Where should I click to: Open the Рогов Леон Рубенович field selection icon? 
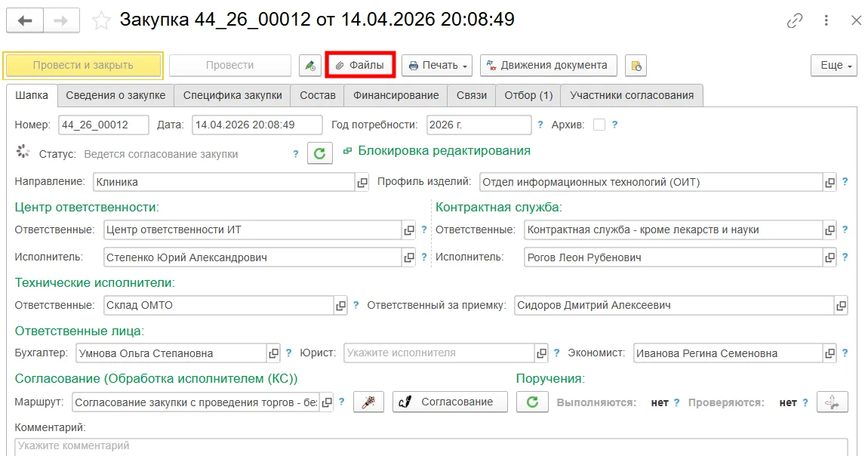click(830, 257)
